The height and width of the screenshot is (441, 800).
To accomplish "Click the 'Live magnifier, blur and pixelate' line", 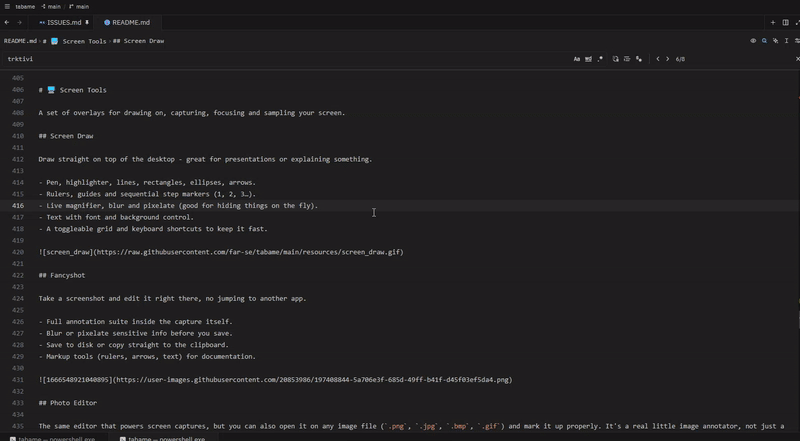I will point(178,206).
